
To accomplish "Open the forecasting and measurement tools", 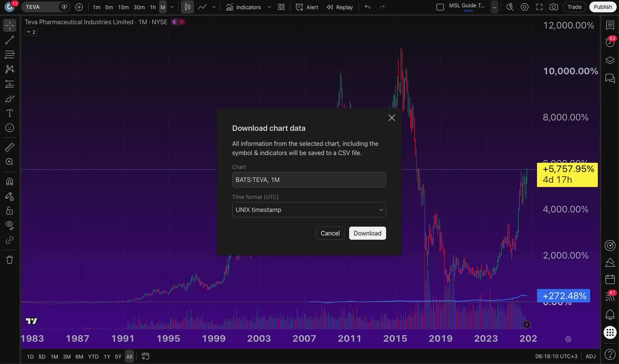I will 9,84.
